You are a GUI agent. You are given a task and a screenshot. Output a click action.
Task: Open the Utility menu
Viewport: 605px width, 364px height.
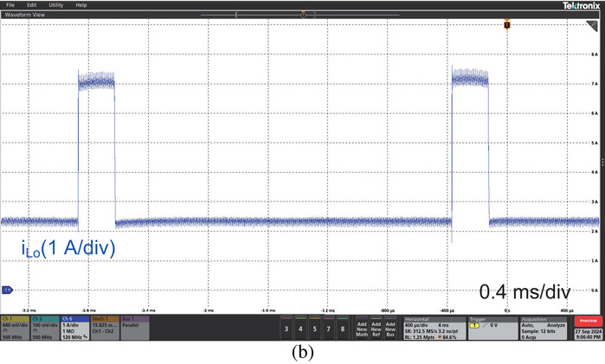(55, 5)
